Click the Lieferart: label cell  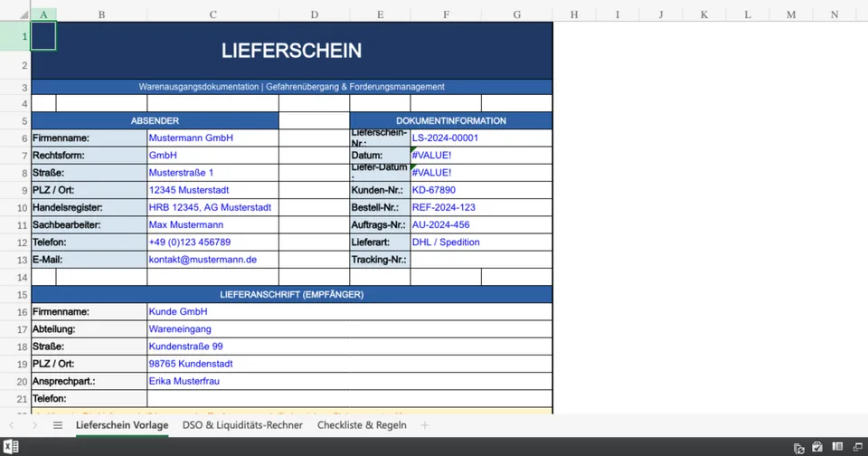[x=380, y=242]
